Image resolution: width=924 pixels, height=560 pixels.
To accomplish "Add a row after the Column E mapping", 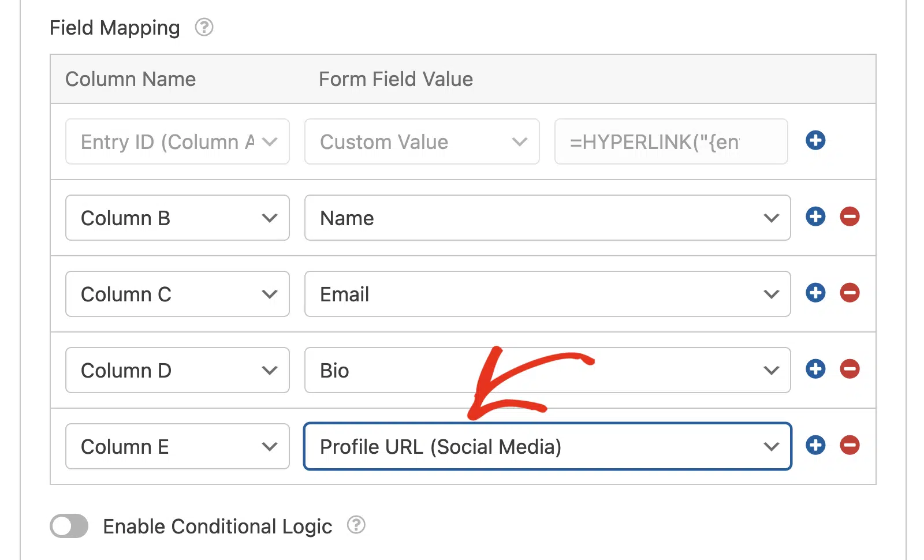I will (815, 445).
